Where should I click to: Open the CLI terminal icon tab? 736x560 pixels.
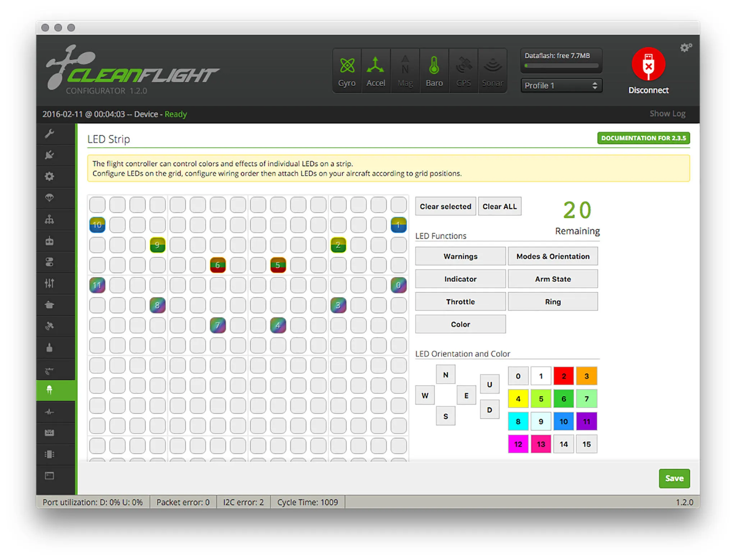pyautogui.click(x=49, y=476)
